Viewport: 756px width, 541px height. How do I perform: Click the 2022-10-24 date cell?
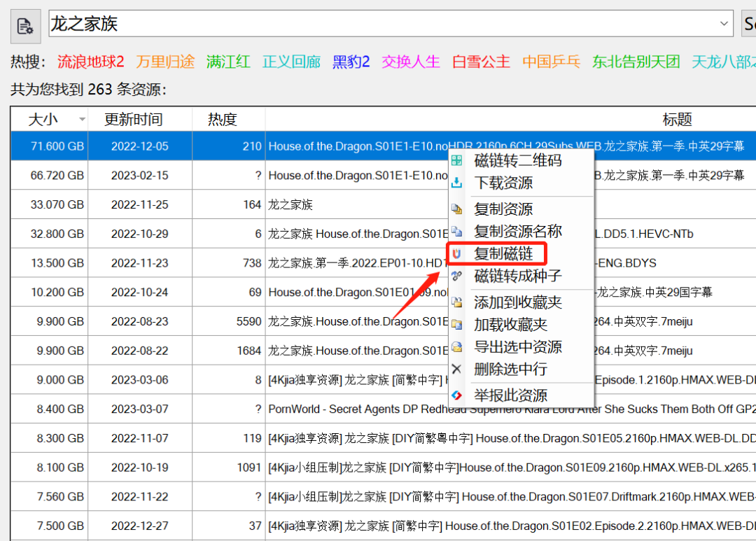click(x=140, y=293)
